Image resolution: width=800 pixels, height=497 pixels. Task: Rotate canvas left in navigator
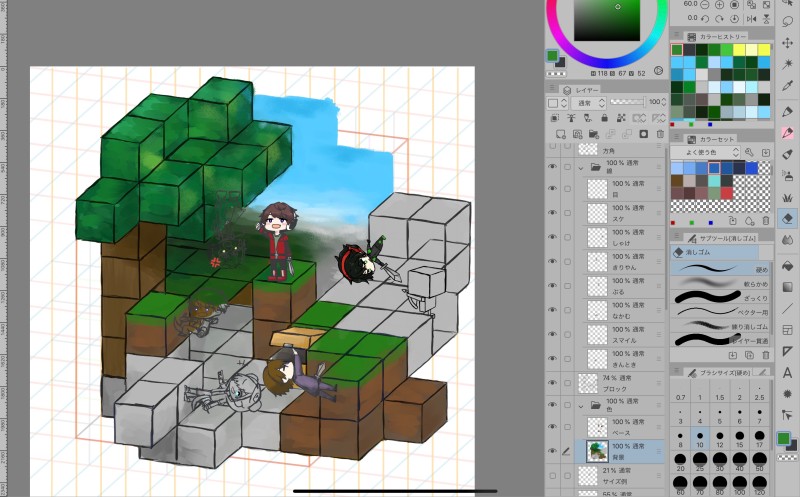pyautogui.click(x=705, y=18)
